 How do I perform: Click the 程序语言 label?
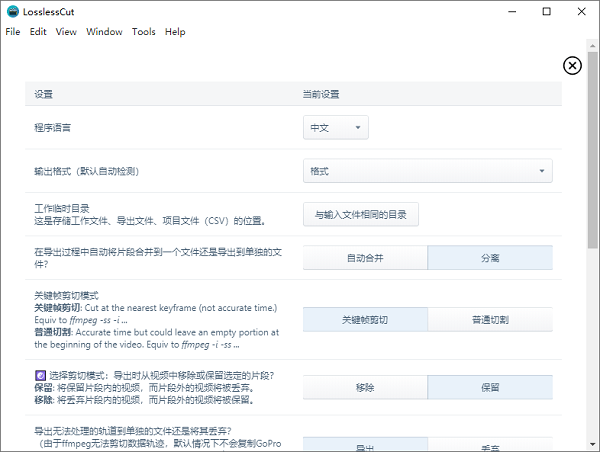pos(52,127)
